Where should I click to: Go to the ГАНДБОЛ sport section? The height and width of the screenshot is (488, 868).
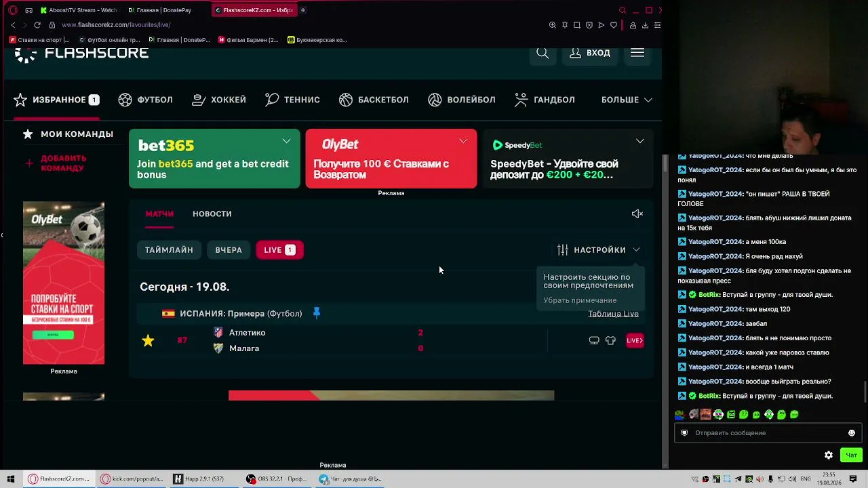coord(545,100)
